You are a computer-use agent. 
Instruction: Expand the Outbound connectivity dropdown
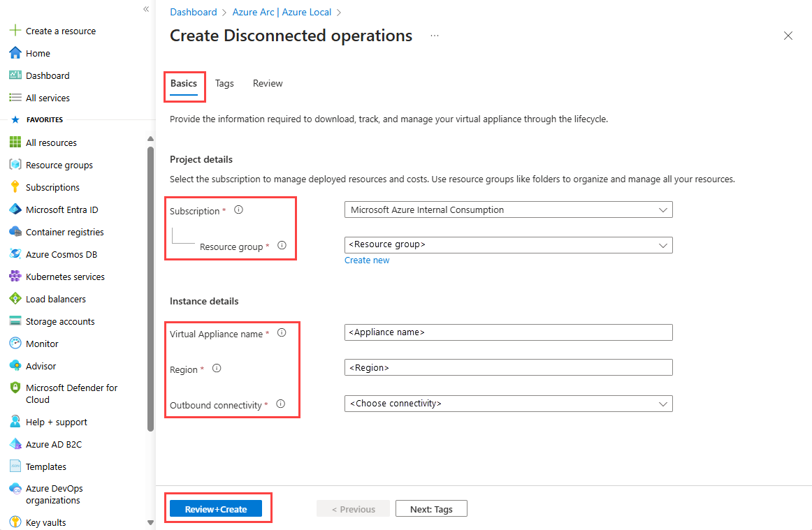[508, 404]
